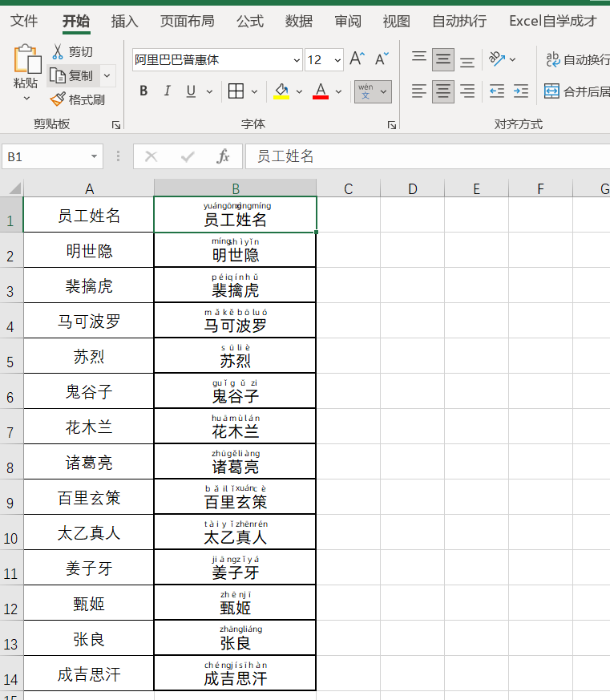
Task: Click the Wrap Text (自动换行) button
Action: 577,59
